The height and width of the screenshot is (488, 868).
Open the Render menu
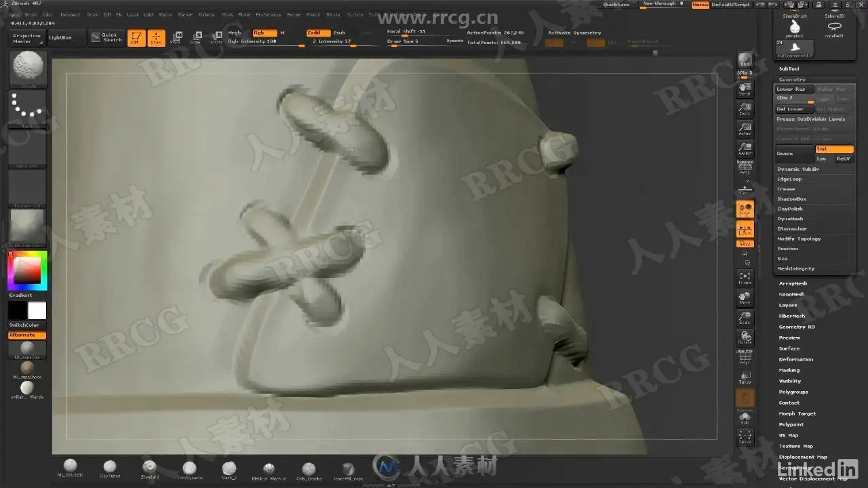294,14
